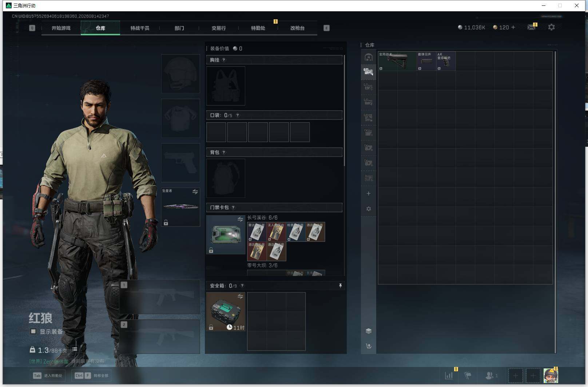Select the empty body armor slot
The width and height of the screenshot is (588, 387).
180,118
